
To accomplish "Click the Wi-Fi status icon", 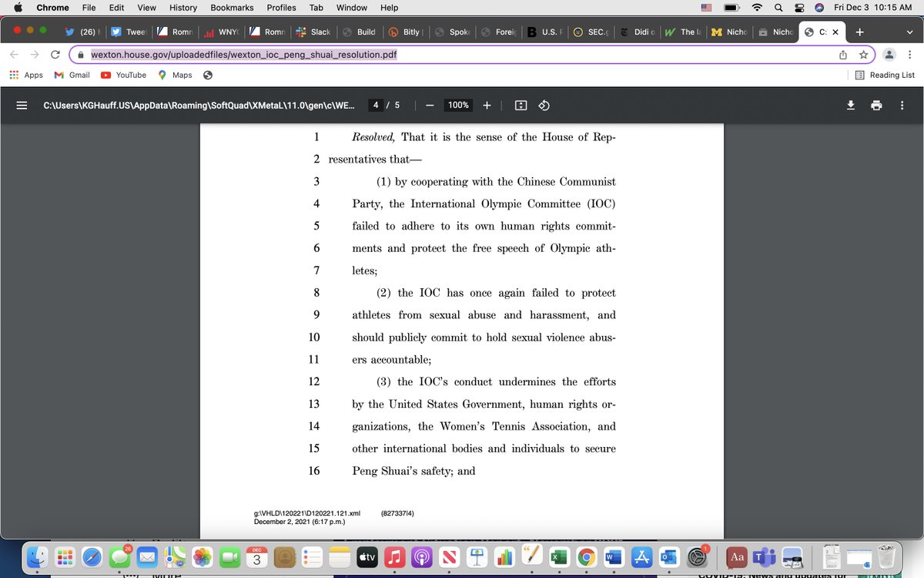I will pos(758,8).
